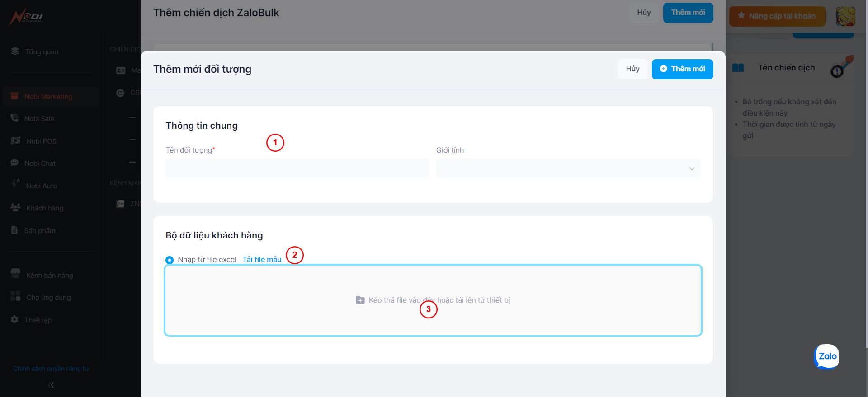
Task: Open Sản phẩm menu item
Action: [x=40, y=230]
